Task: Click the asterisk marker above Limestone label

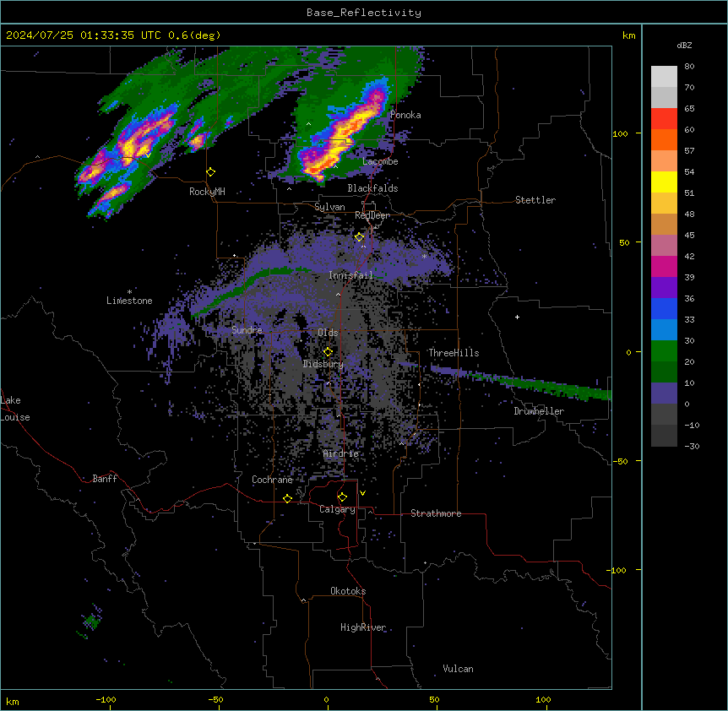Action: click(129, 292)
